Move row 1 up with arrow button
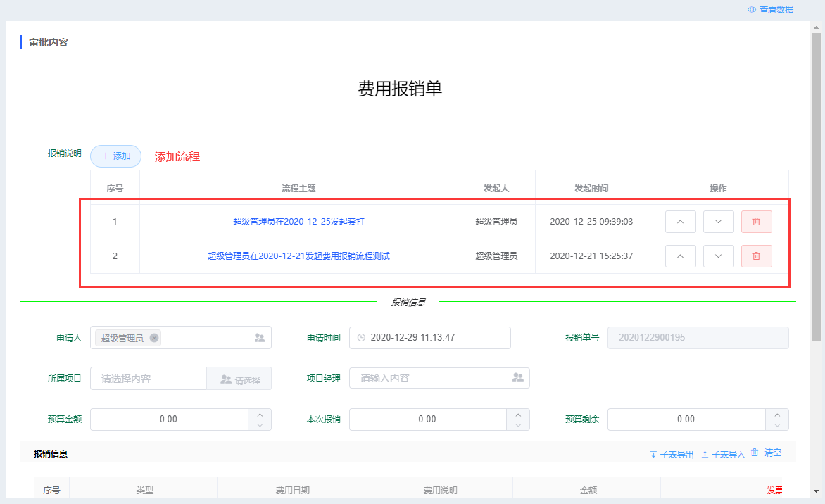Image resolution: width=825 pixels, height=504 pixels. click(x=680, y=222)
